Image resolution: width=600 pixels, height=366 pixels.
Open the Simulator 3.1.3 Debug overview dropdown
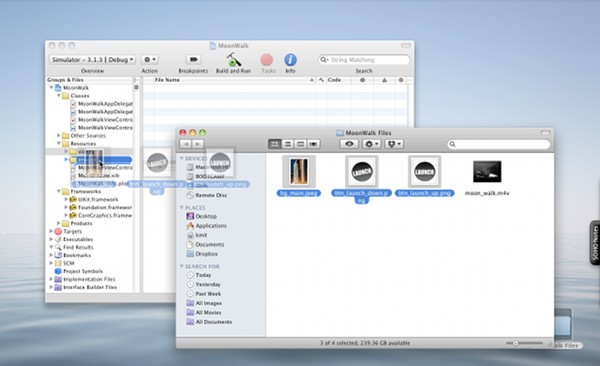click(92, 60)
